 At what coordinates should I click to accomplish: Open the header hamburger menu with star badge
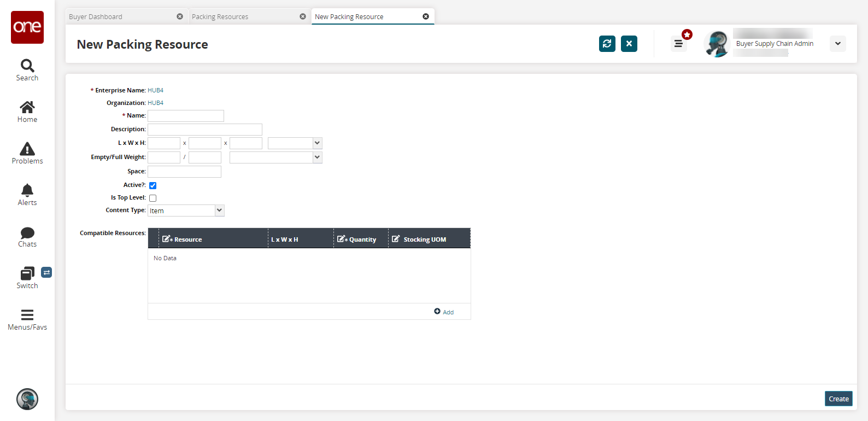pyautogui.click(x=678, y=44)
